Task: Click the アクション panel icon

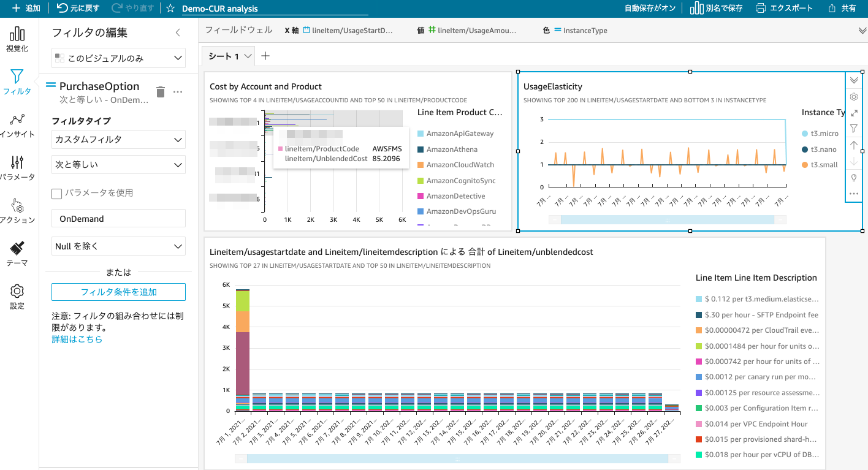Action: coord(17,207)
